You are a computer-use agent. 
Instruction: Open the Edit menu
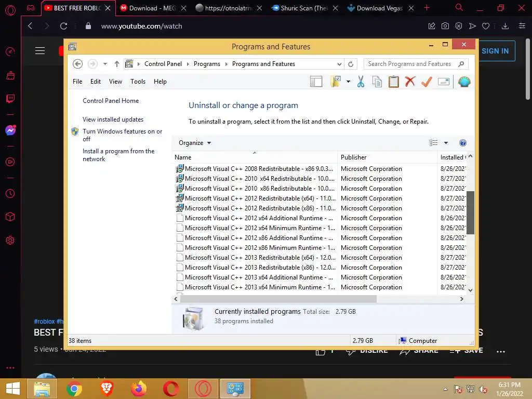click(x=96, y=82)
